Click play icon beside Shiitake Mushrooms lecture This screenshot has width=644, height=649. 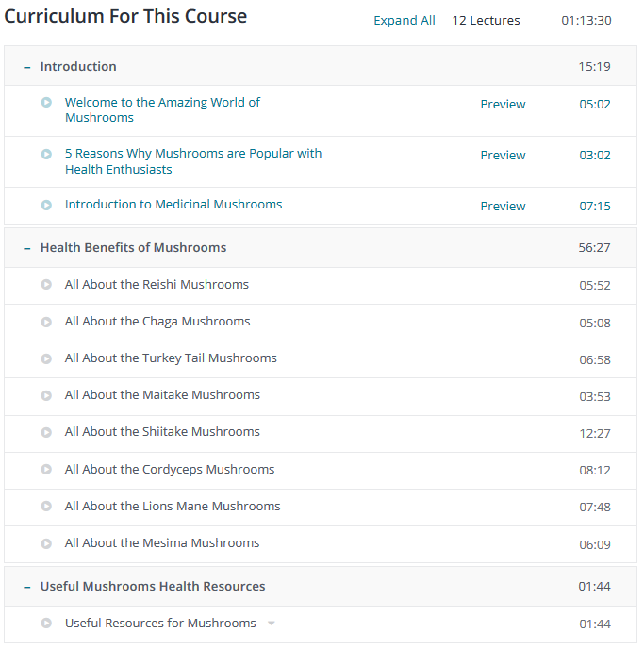[46, 432]
